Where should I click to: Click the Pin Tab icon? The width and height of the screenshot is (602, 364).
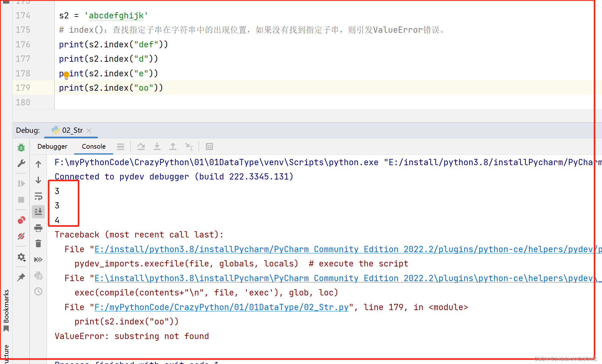[x=21, y=277]
